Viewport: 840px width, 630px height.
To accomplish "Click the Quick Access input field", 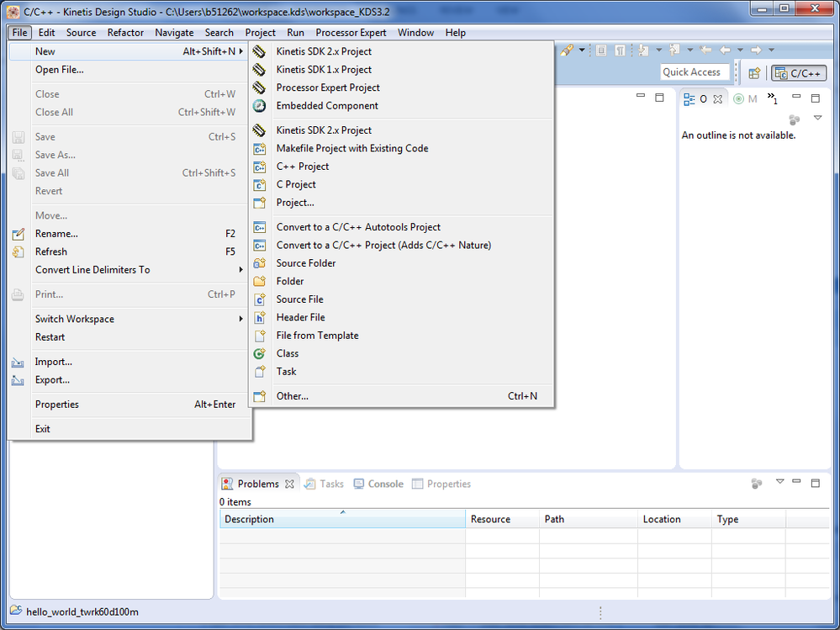I will [x=695, y=72].
